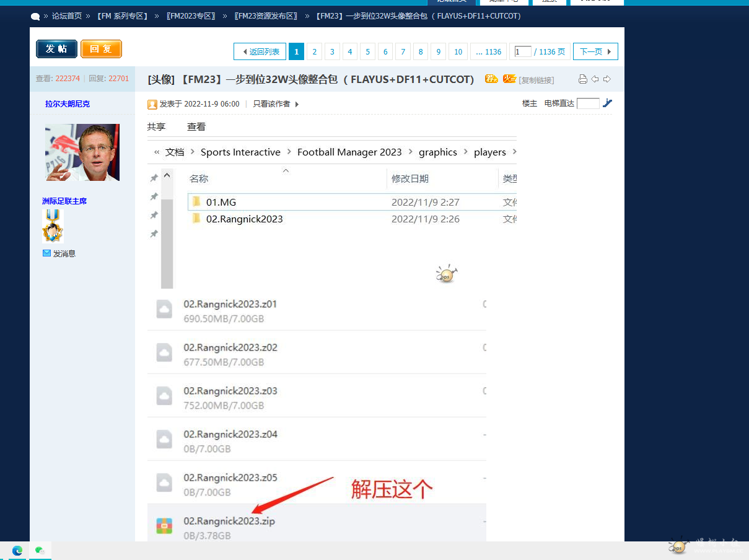749x560 pixels.
Task: Jump to last page ... 1136
Action: click(489, 51)
